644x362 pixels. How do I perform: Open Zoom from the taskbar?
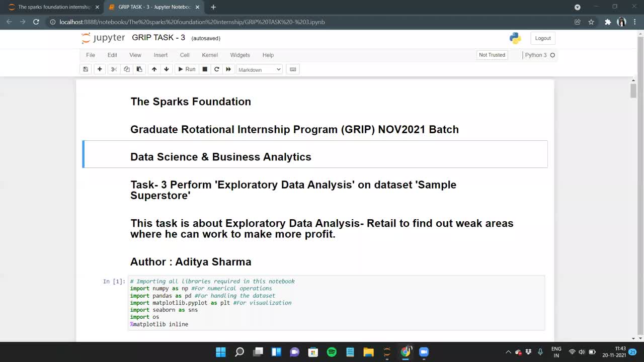[x=424, y=352]
